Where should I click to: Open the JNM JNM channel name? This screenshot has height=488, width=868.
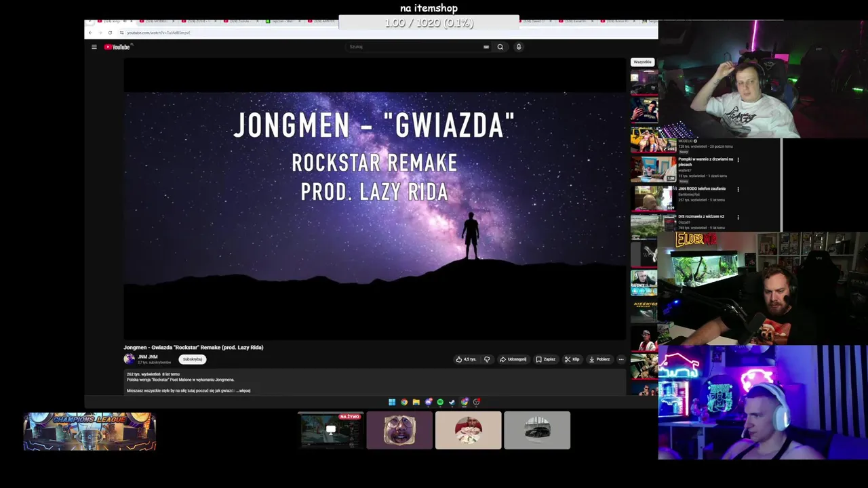[x=147, y=357]
